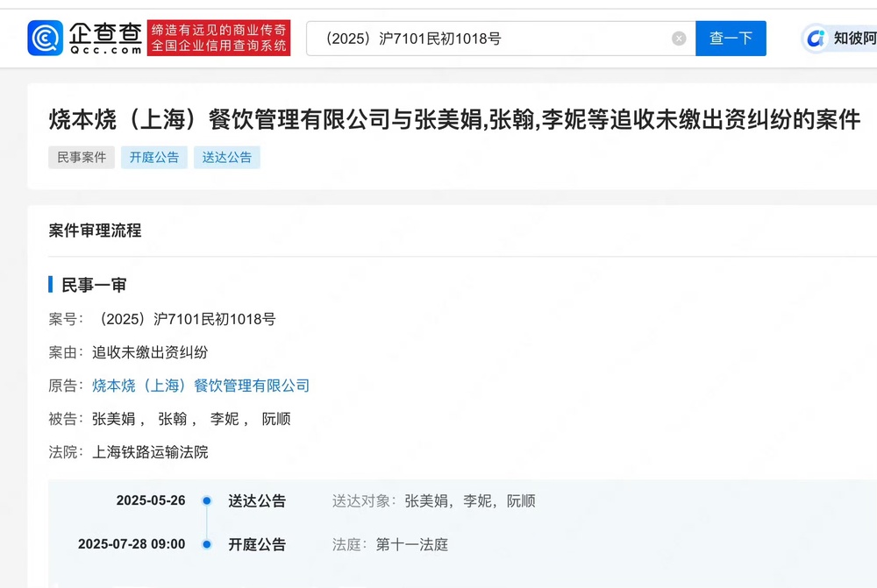Select the 送达公告 tag under the title
877x588 pixels.
click(227, 157)
